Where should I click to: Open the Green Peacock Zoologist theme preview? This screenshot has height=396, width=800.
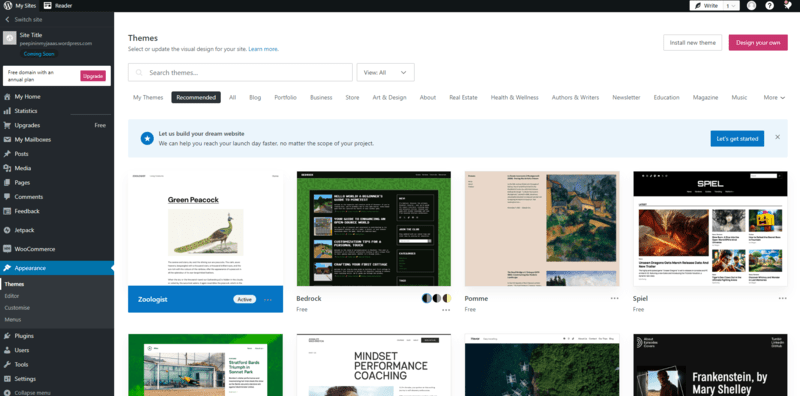[x=206, y=229]
